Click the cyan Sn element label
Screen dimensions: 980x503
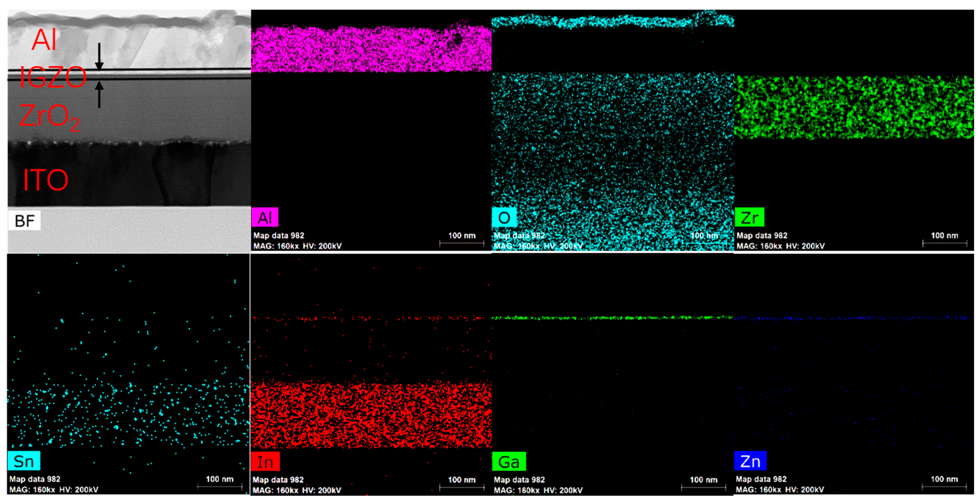coord(24,461)
